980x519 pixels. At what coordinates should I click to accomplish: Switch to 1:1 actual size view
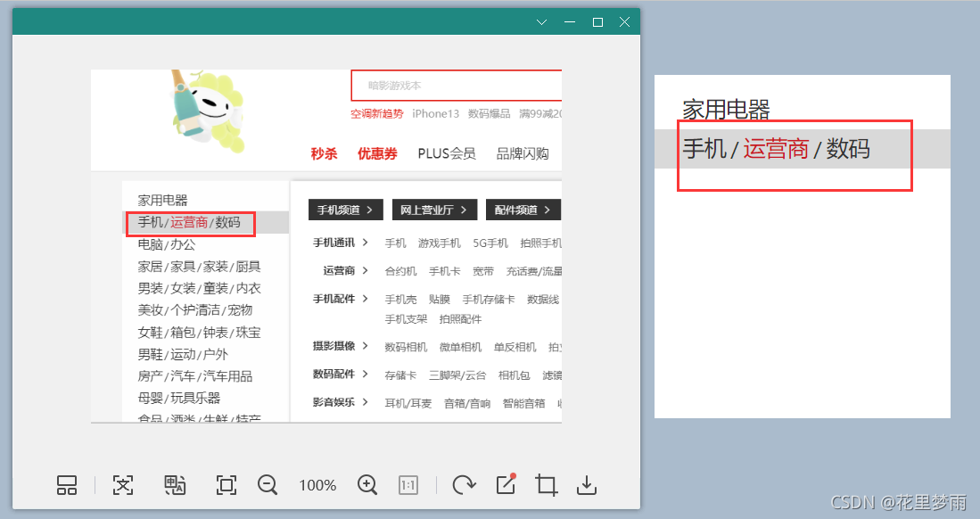[x=408, y=485]
